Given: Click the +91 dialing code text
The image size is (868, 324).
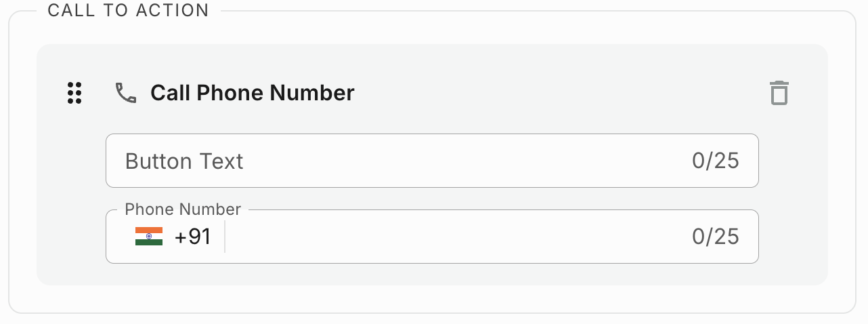Looking at the screenshot, I should (192, 237).
